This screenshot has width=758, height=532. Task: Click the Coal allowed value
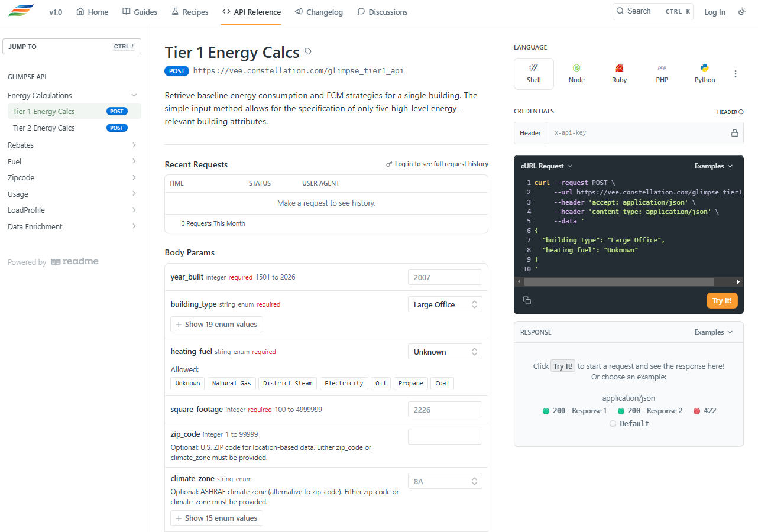[442, 383]
